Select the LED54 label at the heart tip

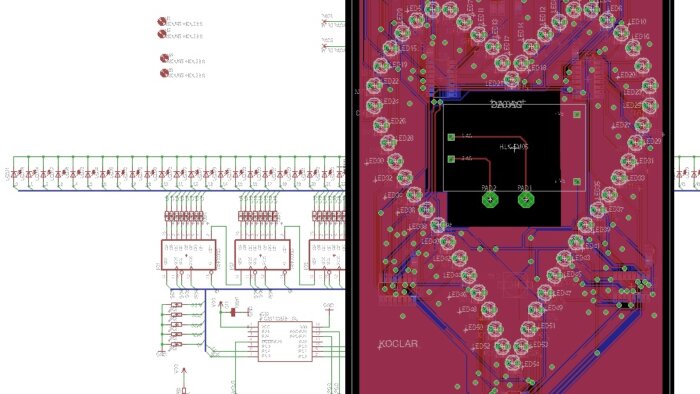[x=531, y=365]
